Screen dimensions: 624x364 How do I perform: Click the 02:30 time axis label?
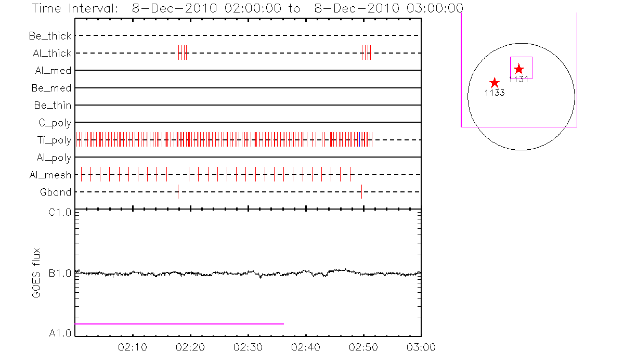coord(248,346)
